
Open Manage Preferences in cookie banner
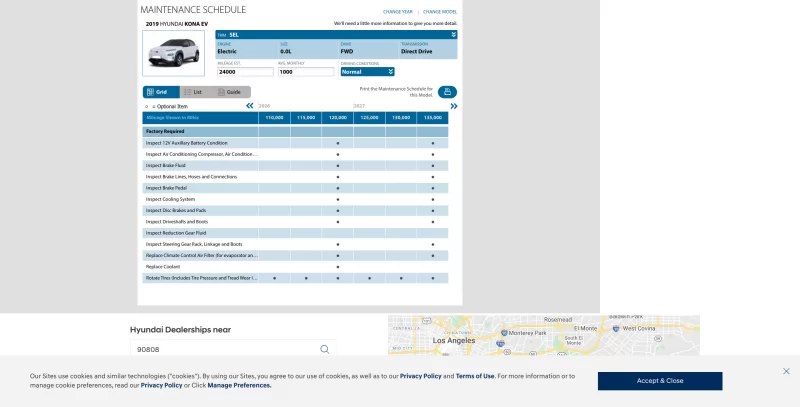(x=239, y=385)
